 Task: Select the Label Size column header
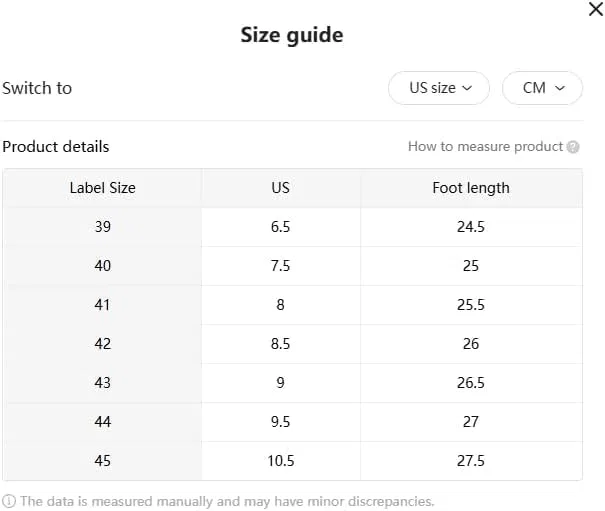click(x=102, y=188)
